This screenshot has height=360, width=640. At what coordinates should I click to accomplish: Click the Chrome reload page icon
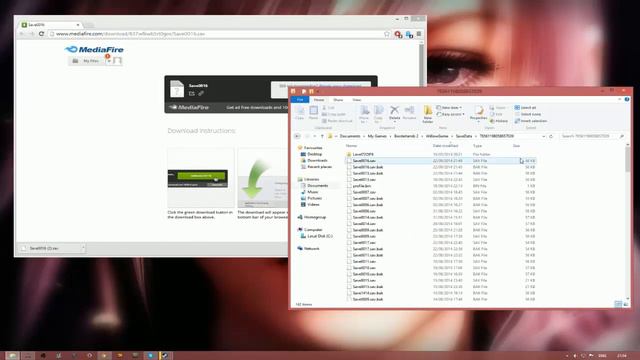pos(41,34)
